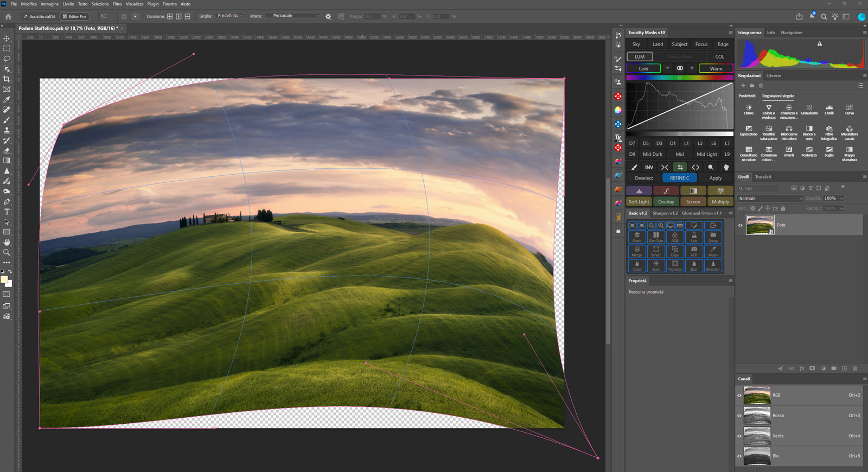This screenshot has width=868, height=472.
Task: Hide the Foto layer
Action: 741,225
